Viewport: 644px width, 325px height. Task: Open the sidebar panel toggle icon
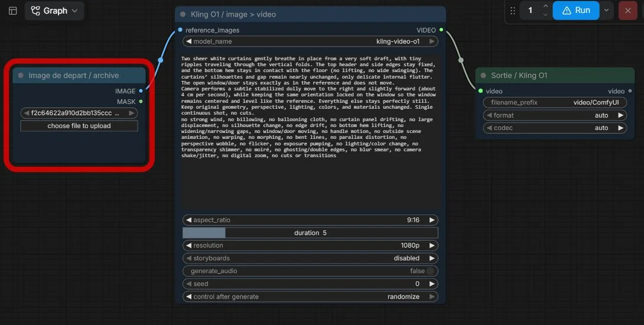click(x=13, y=11)
